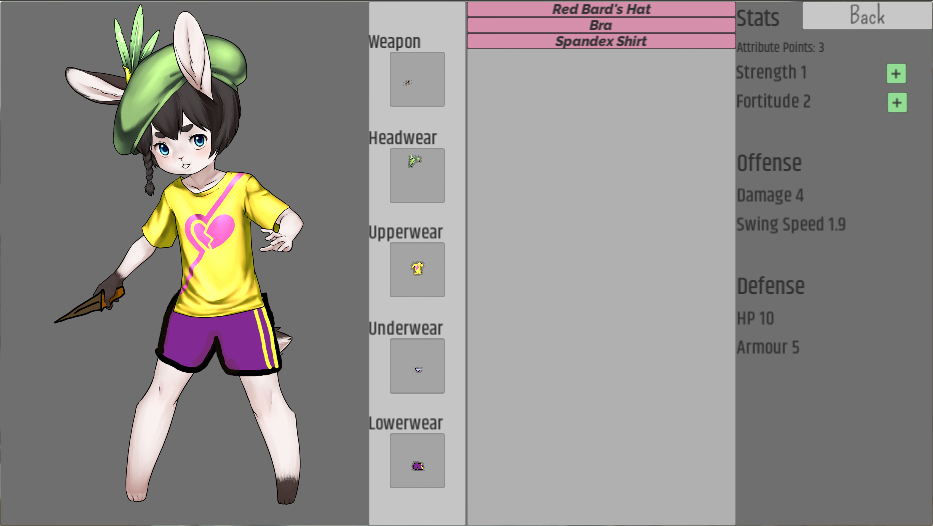Select the Upperwear slot with yellow shirt

(417, 270)
